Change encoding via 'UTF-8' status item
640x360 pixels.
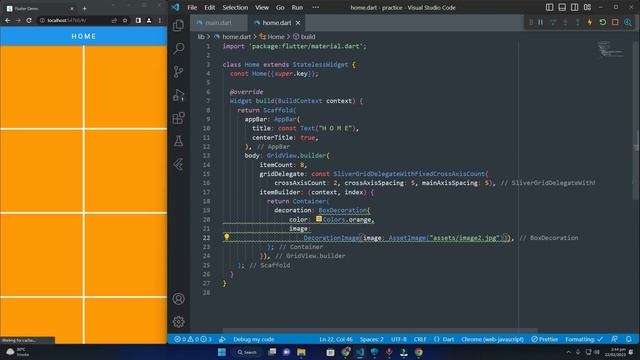tap(399, 339)
